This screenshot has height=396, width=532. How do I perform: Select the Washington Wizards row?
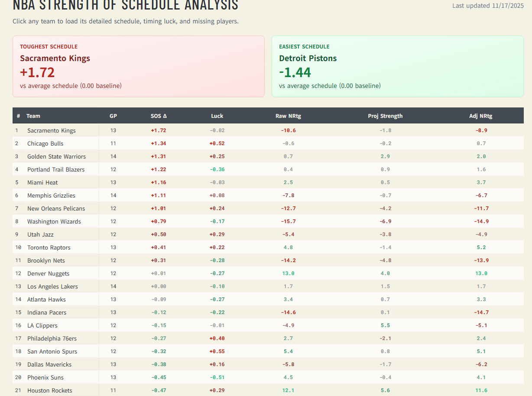[268, 221]
